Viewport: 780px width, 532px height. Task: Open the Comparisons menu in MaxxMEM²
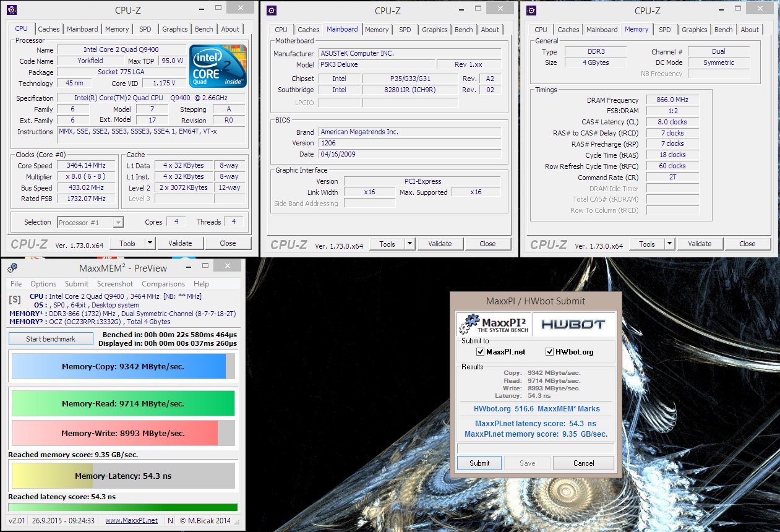pyautogui.click(x=163, y=284)
